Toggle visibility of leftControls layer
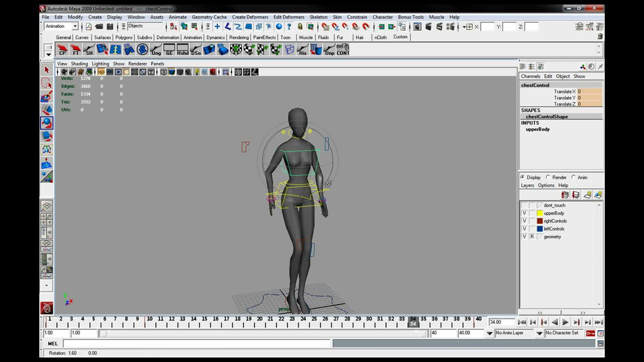 (524, 229)
